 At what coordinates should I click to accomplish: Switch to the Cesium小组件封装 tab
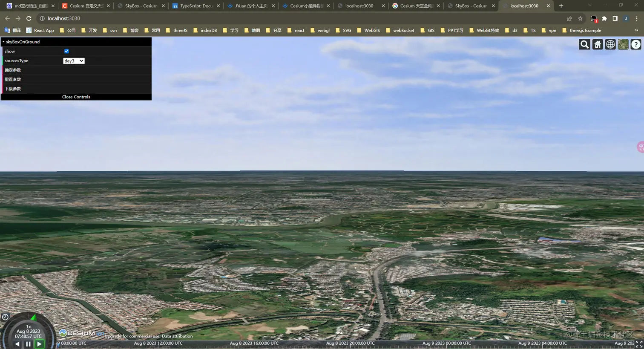pyautogui.click(x=306, y=6)
